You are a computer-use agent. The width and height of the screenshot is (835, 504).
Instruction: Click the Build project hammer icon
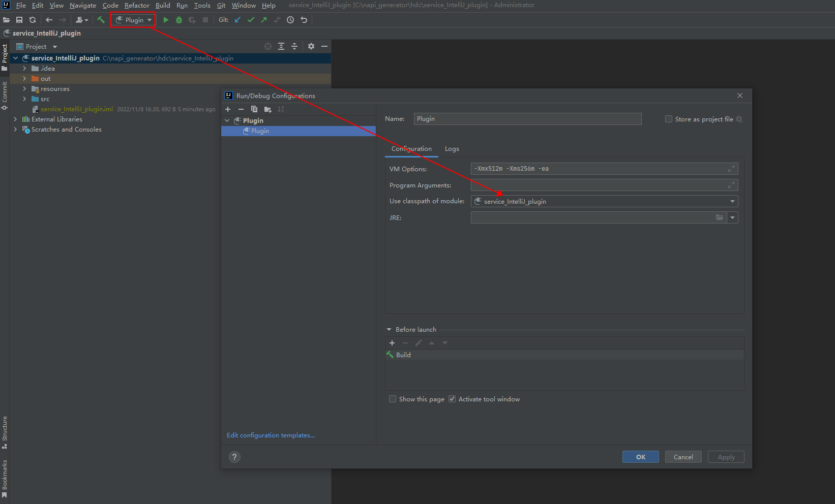pyautogui.click(x=101, y=20)
